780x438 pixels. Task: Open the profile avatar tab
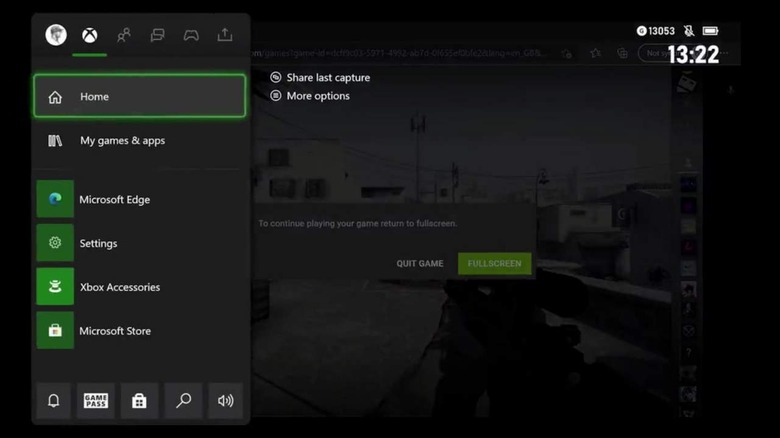pos(56,35)
